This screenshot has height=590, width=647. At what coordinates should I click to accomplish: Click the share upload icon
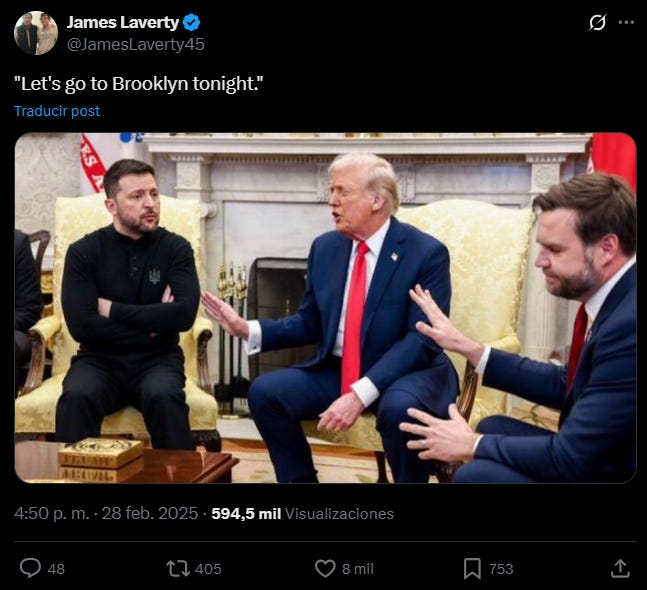(x=620, y=569)
